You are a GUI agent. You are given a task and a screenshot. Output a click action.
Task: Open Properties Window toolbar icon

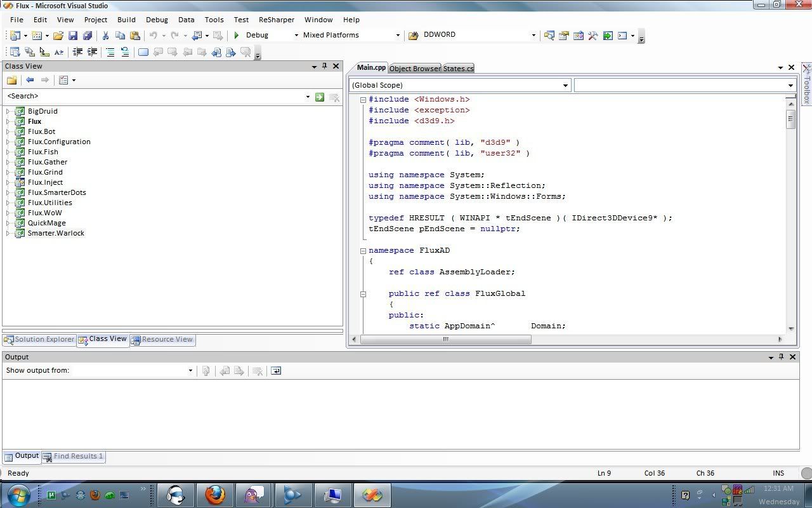tap(563, 36)
